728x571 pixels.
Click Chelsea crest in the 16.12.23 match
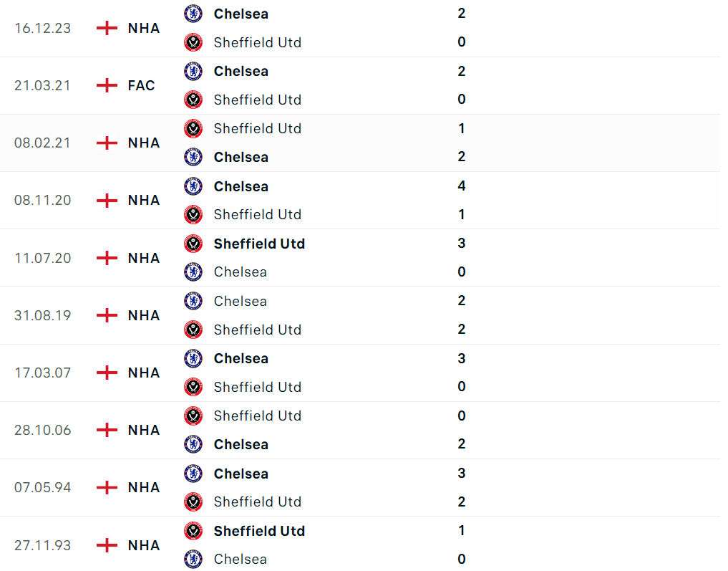[193, 14]
